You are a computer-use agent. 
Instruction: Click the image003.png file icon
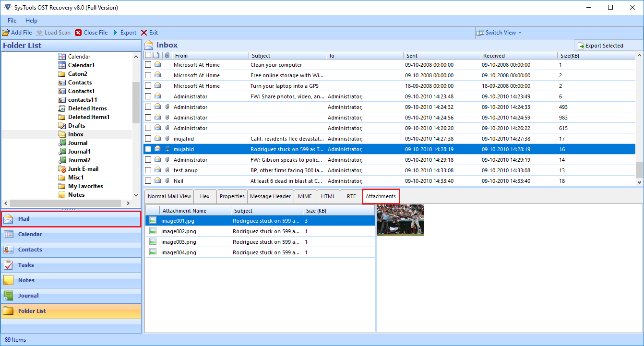click(153, 242)
